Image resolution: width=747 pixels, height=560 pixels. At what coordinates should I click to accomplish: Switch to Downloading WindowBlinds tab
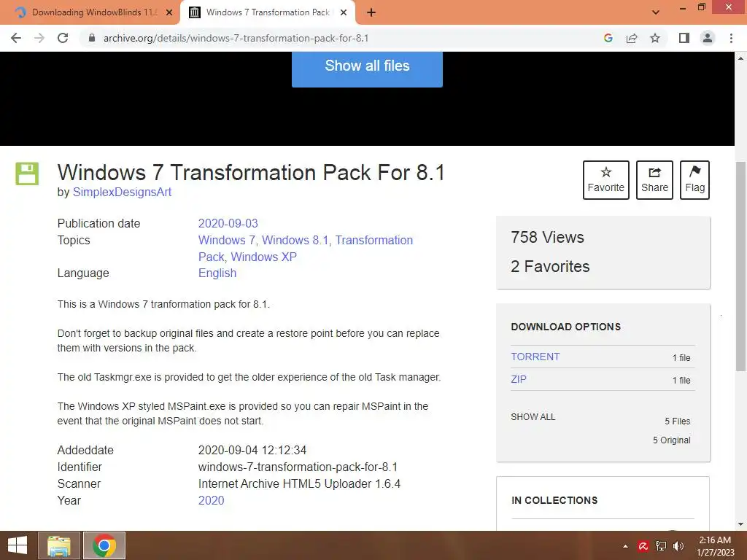click(90, 12)
